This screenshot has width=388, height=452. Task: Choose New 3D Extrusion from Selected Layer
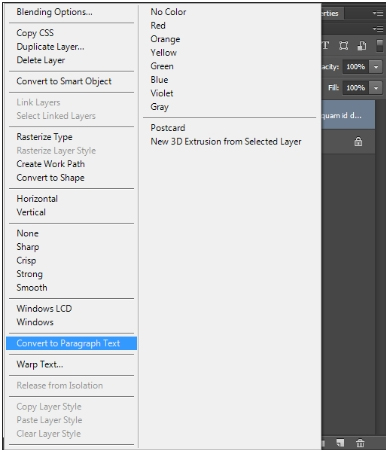coord(226,142)
